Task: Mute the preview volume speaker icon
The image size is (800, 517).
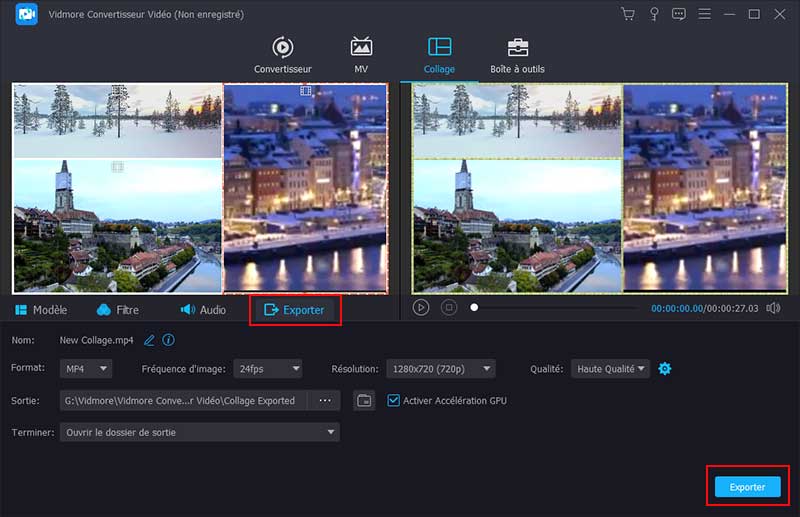Action: pyautogui.click(x=773, y=308)
